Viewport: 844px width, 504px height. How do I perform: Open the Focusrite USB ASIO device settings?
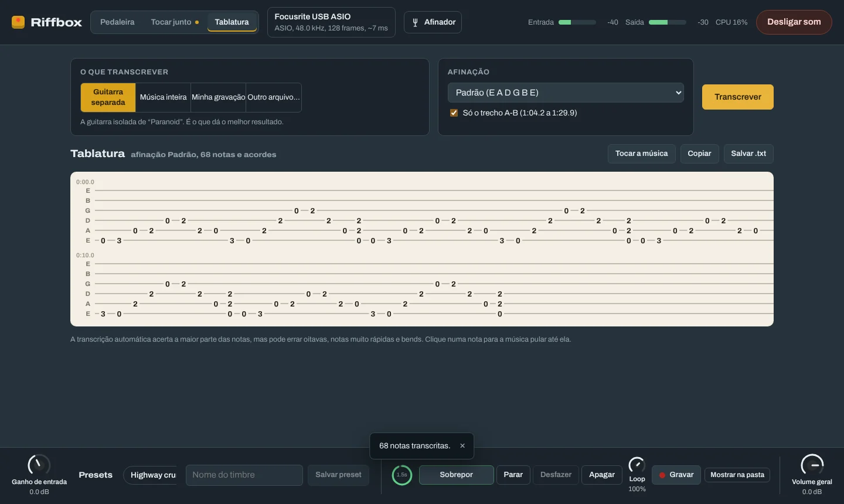pos(331,22)
